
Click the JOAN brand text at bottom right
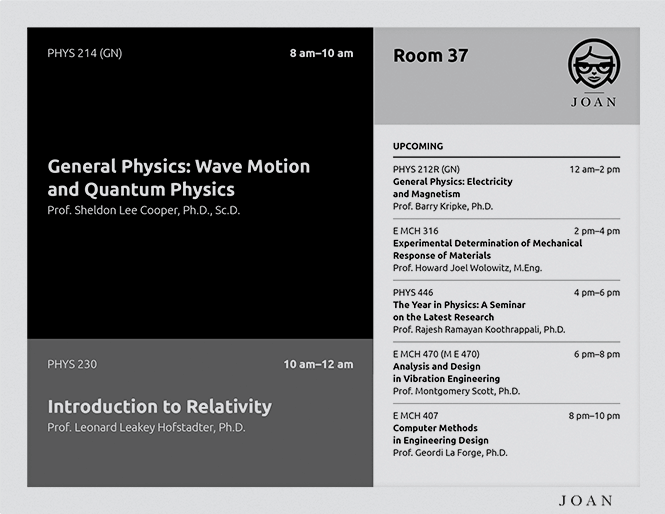coord(585,500)
